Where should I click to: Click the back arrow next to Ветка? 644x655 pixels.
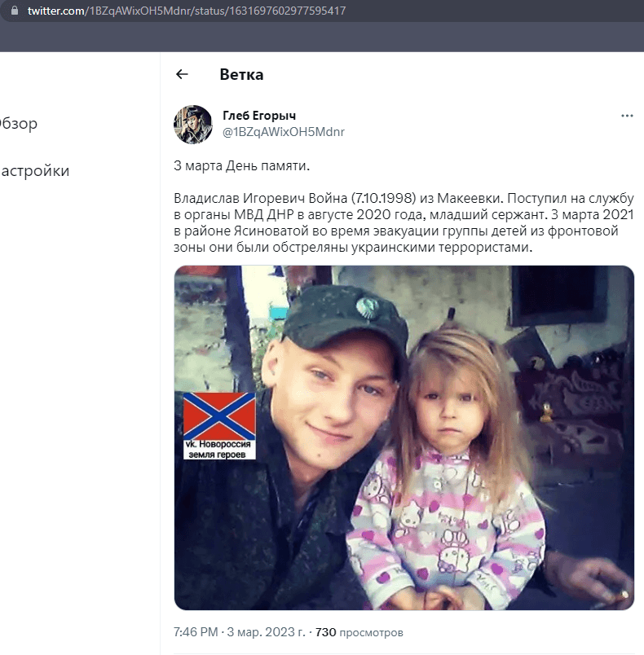click(x=182, y=75)
